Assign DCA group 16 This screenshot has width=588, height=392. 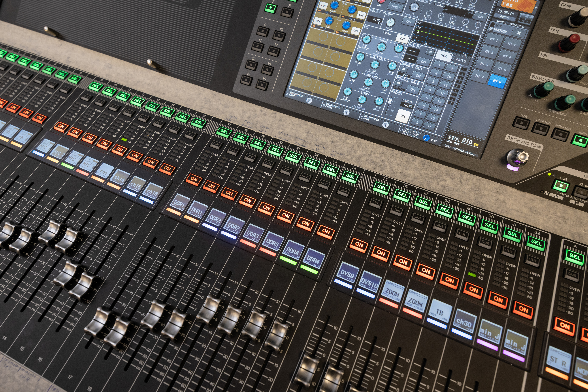pos(430,126)
